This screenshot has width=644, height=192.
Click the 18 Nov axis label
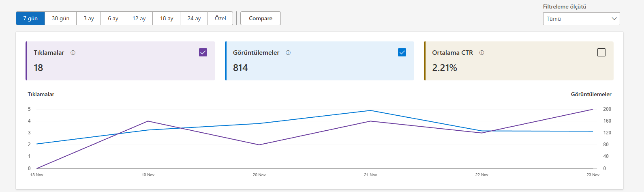point(37,175)
